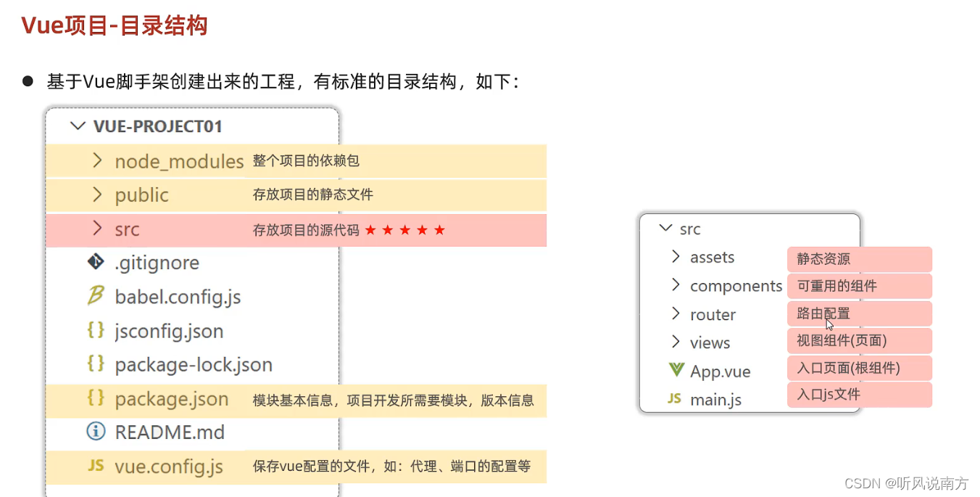Expand the components folder chevron

point(676,285)
